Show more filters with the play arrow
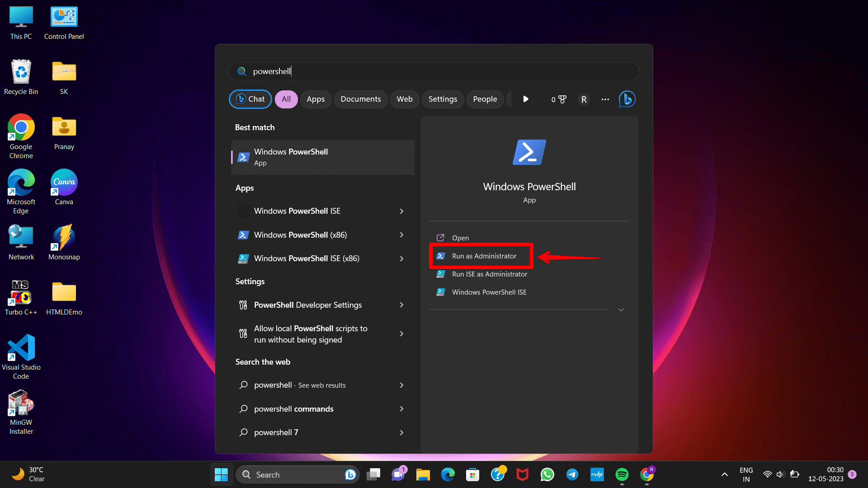 tap(526, 99)
